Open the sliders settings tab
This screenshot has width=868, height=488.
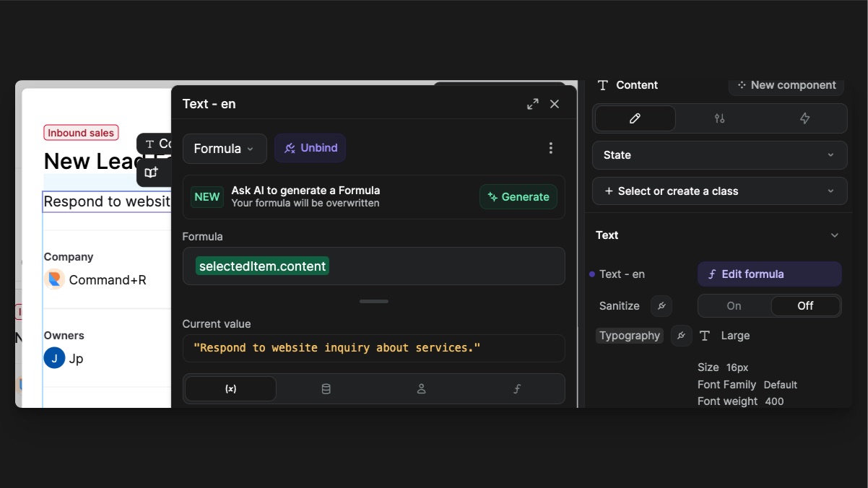click(x=719, y=118)
